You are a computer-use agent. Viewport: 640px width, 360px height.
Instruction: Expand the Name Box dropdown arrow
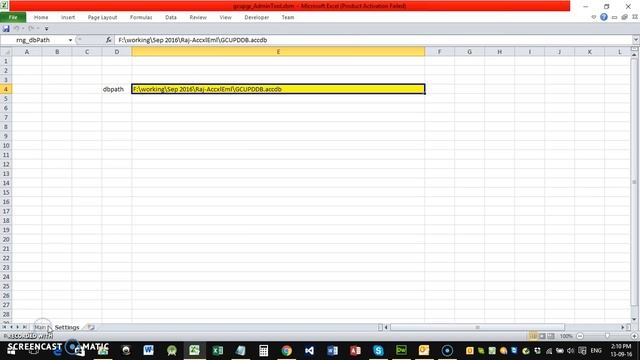click(x=70, y=40)
